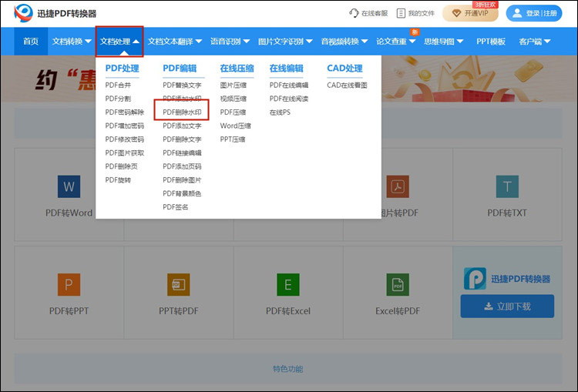Open the PDF转PPT P icon
The height and width of the screenshot is (392, 578).
pos(69,284)
